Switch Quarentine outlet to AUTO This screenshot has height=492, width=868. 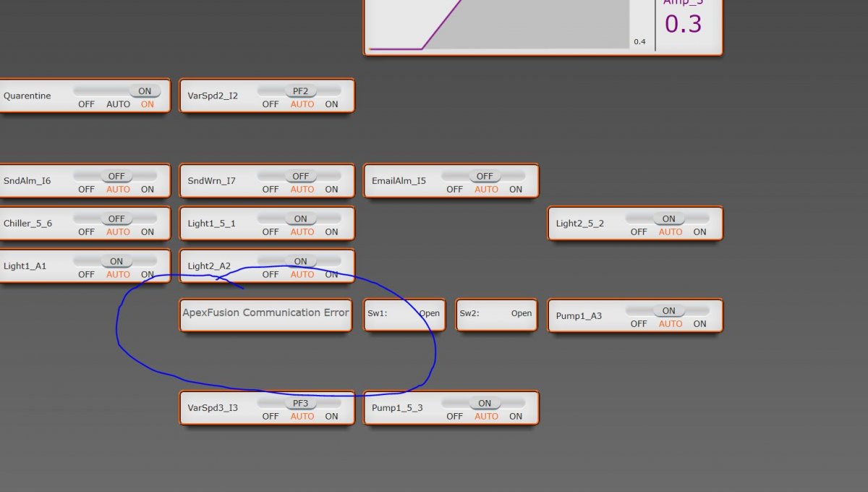[x=118, y=104]
